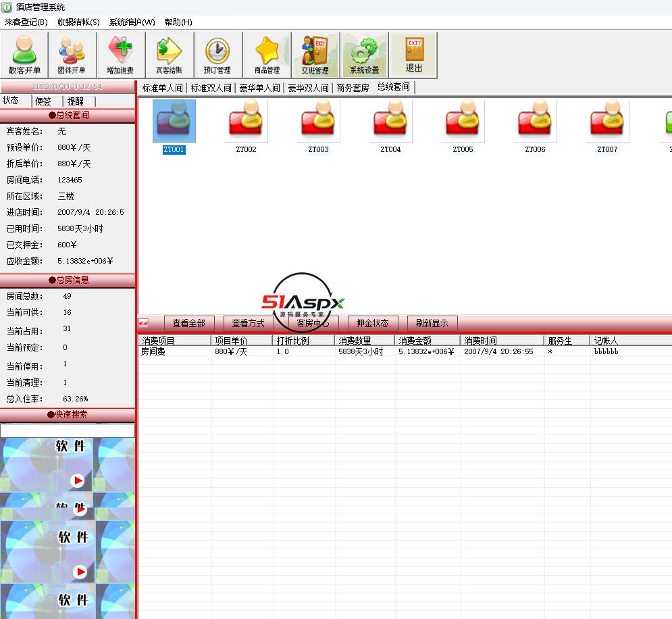This screenshot has height=619, width=672.
Task: Click the 总房信息 section header
Action: tap(68, 280)
